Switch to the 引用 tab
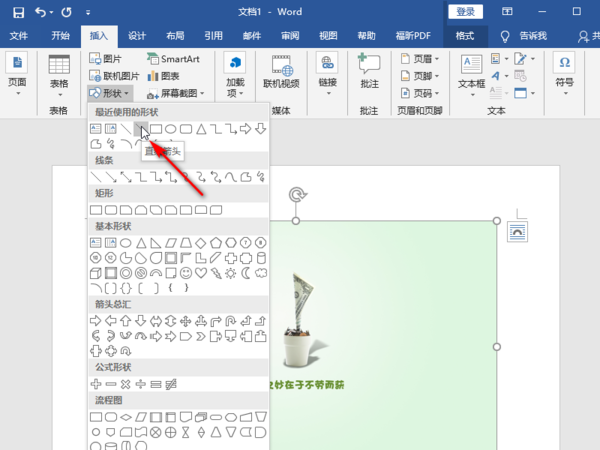600x450 pixels. (x=214, y=36)
